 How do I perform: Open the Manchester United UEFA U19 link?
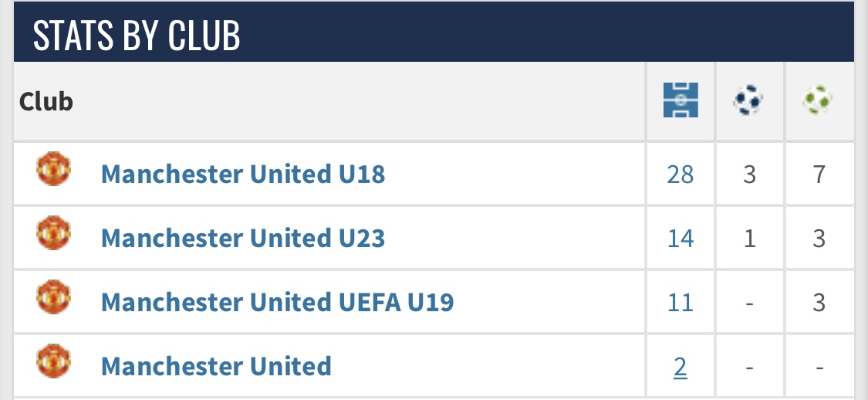coord(277,303)
